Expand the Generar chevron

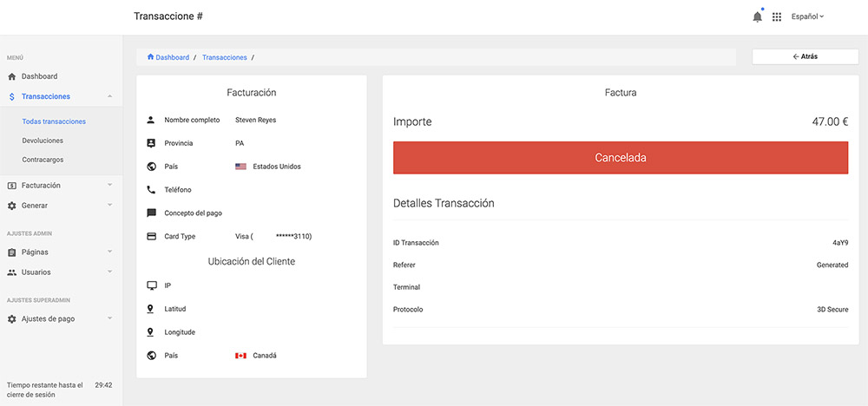(x=109, y=205)
